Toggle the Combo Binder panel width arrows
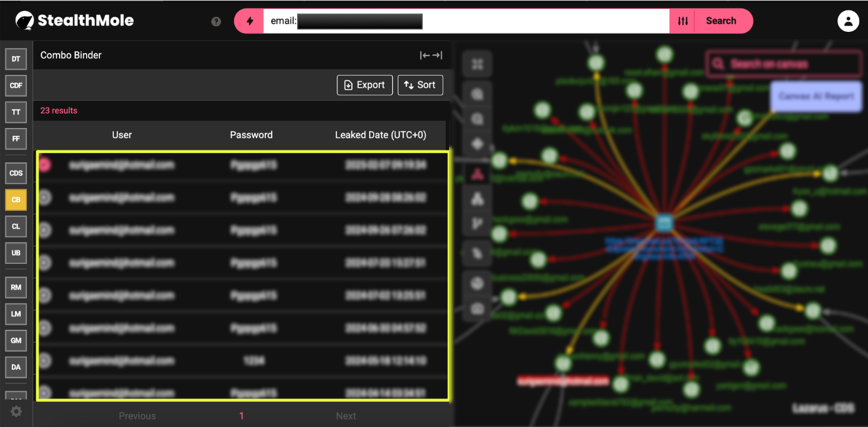Image resolution: width=868 pixels, height=427 pixels. pos(431,55)
